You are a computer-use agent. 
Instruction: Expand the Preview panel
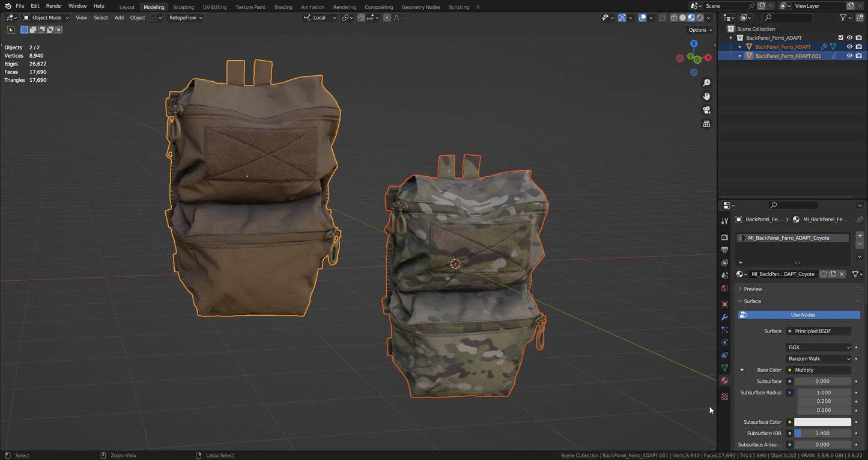753,289
